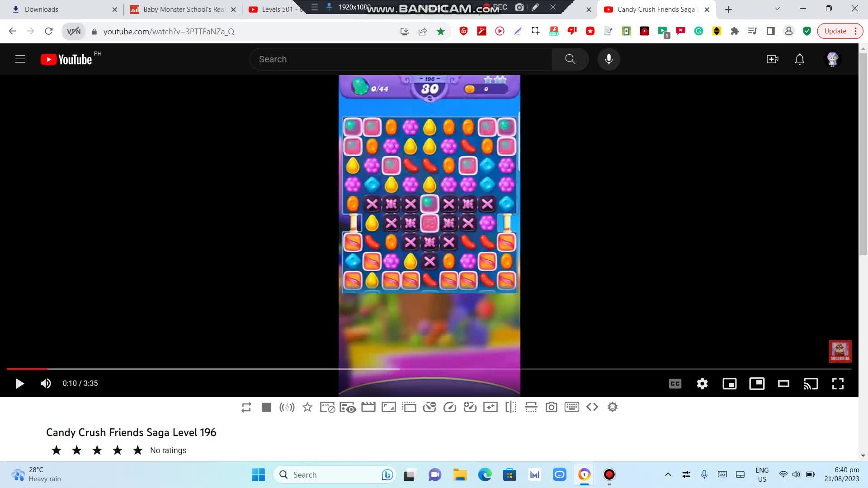Open video filters sparkle icon
This screenshot has width=868, height=488.
491,408
